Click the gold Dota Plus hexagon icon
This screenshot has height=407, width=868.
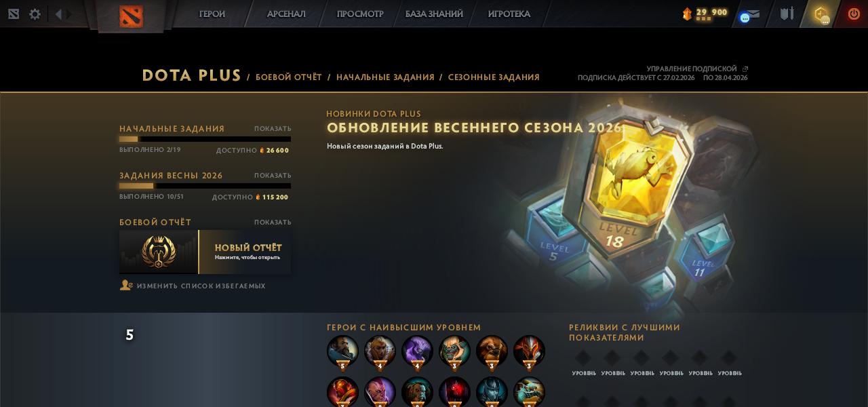coord(821,14)
